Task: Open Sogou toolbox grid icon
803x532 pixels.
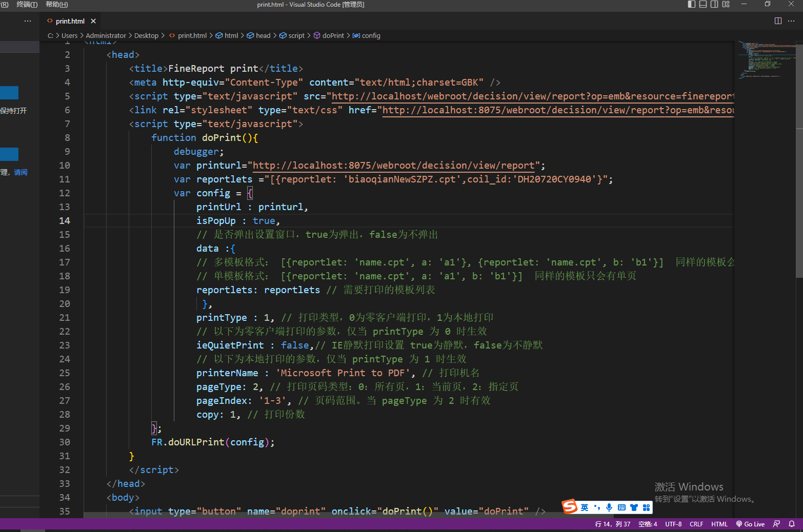Action: pos(646,507)
